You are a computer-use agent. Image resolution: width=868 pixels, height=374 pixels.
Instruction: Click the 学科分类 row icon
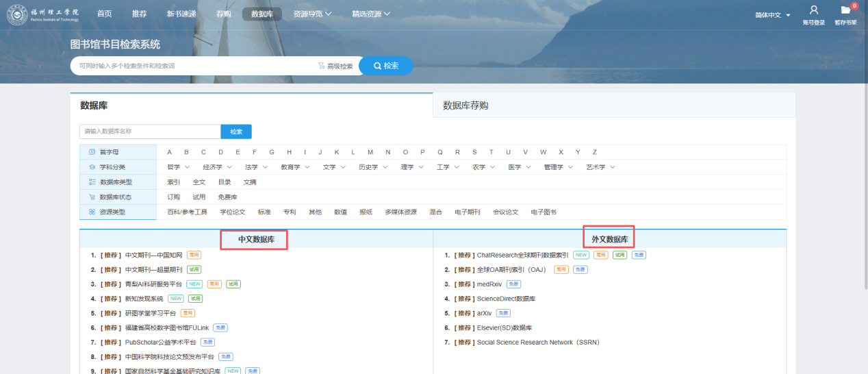point(92,167)
